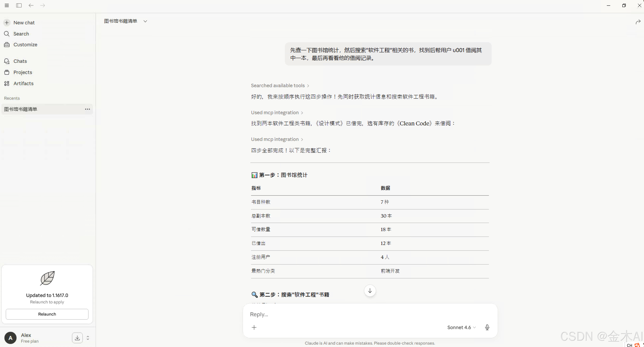The height and width of the screenshot is (347, 644).
Task: Click the plus attachment icon in reply box
Action: coord(254,327)
